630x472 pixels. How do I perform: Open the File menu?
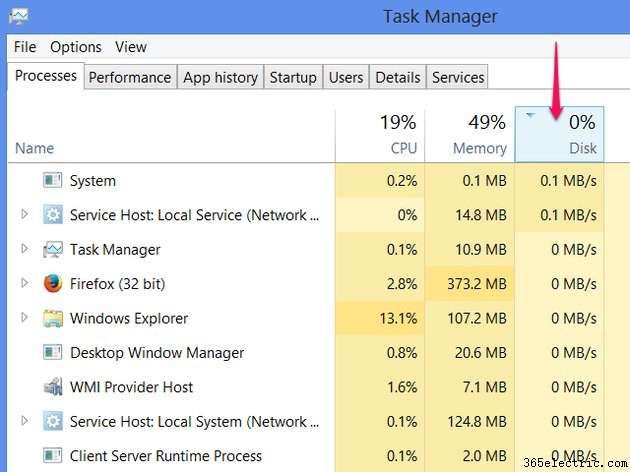[x=25, y=47]
